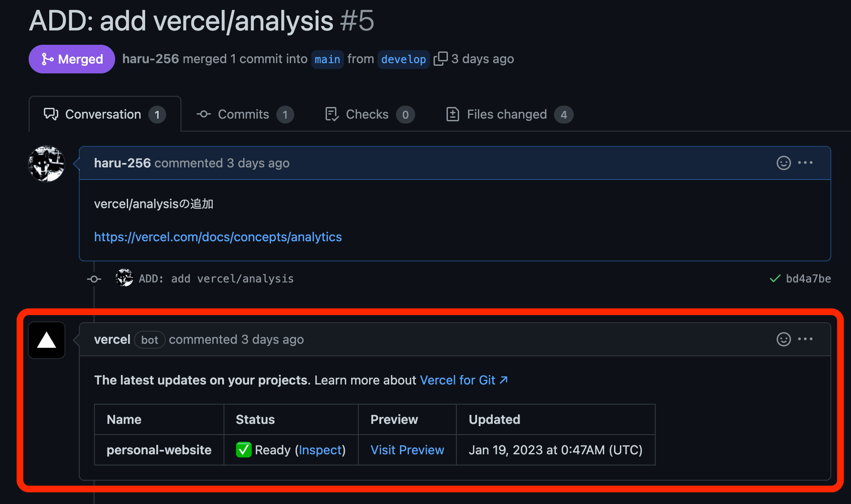Image resolution: width=851 pixels, height=504 pixels.
Task: Click small avatar beside commit message
Action: point(124,278)
